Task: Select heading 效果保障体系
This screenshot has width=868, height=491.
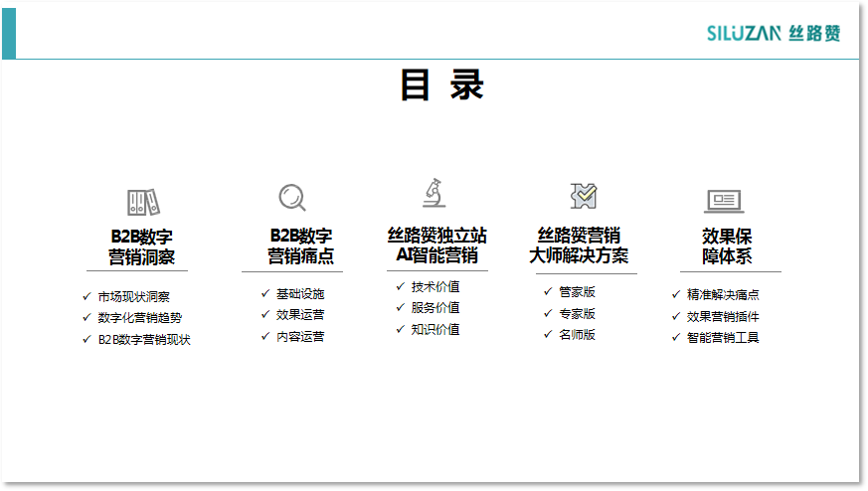Action: (x=727, y=246)
